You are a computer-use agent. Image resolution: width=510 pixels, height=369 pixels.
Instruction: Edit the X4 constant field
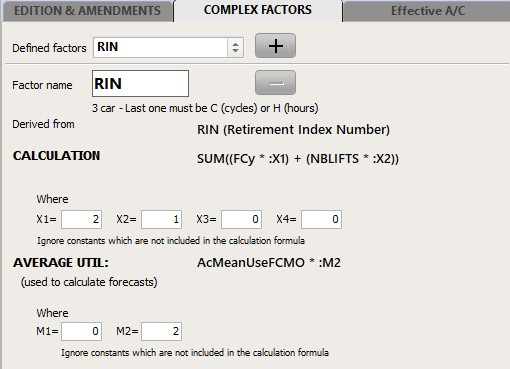321,219
